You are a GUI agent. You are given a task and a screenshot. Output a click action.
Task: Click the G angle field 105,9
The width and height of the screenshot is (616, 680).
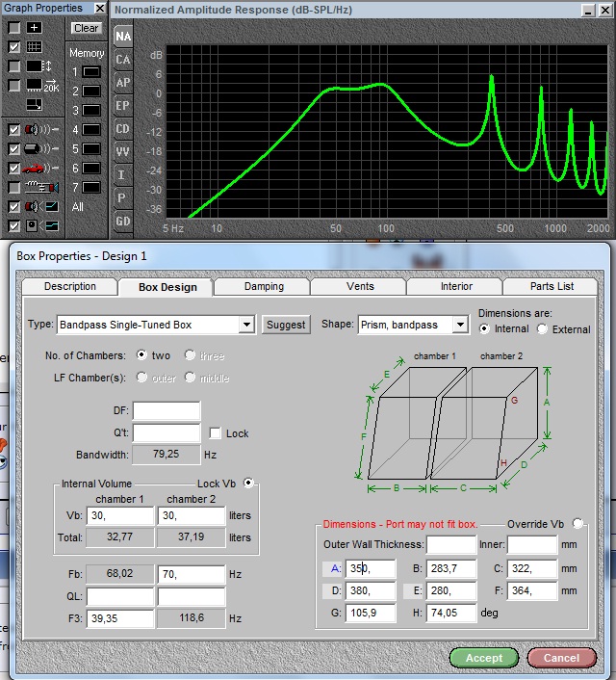pyautogui.click(x=371, y=613)
